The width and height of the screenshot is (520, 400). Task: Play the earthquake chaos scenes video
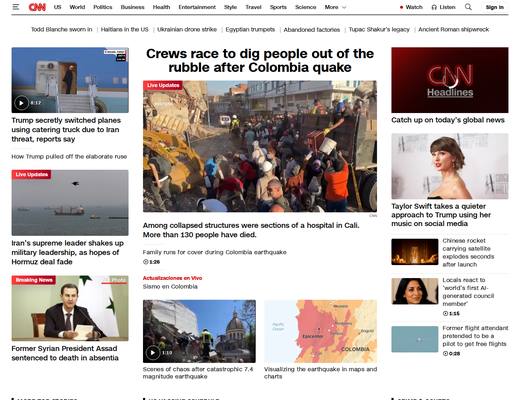pyautogui.click(x=153, y=352)
